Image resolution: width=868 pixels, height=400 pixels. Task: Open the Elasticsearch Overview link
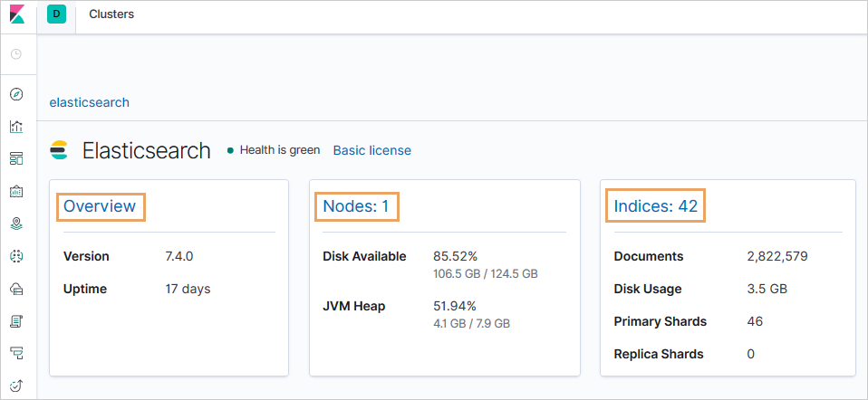pos(100,206)
